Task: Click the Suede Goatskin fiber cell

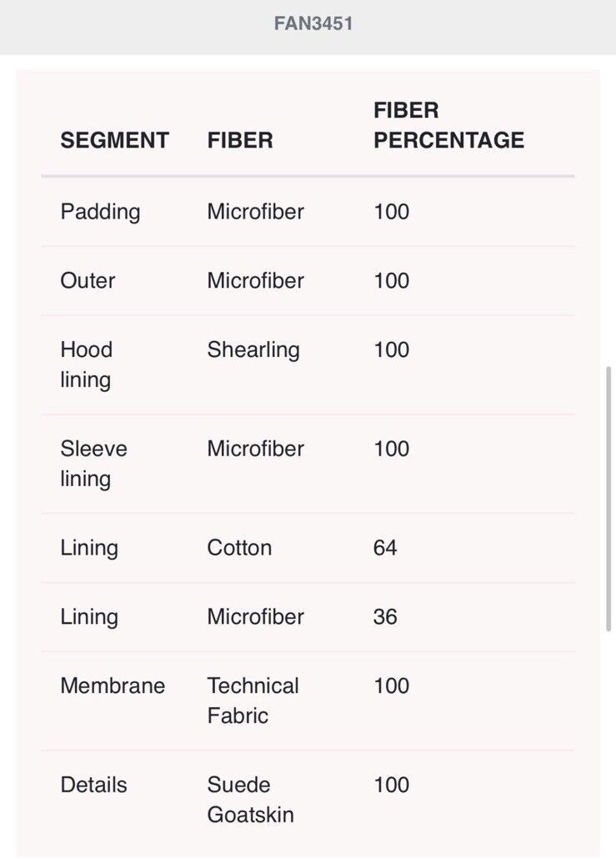Action: coord(250,800)
